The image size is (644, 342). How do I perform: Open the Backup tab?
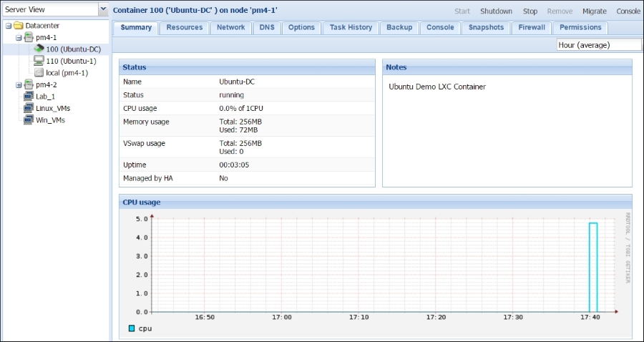399,28
